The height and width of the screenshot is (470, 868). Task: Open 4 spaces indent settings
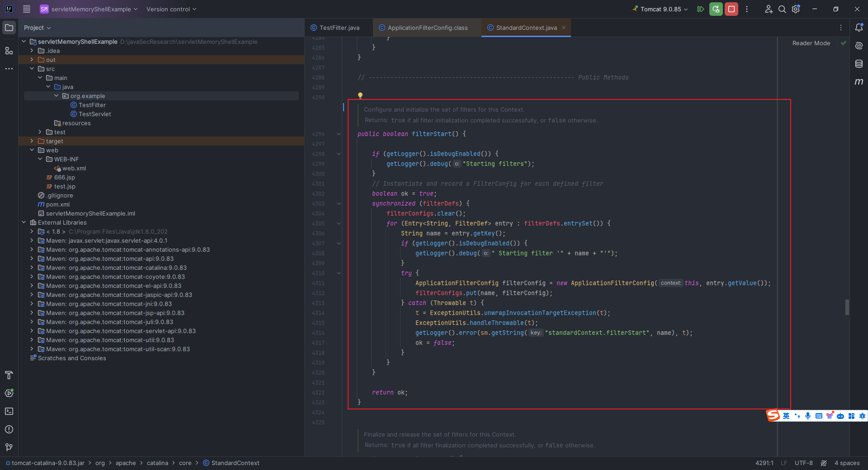847,463
